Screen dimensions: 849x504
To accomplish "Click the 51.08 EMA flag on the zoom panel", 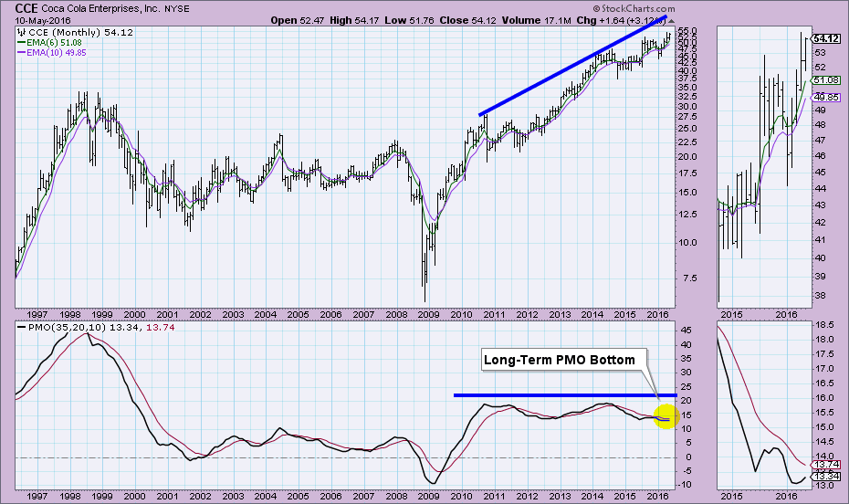I will (x=826, y=80).
